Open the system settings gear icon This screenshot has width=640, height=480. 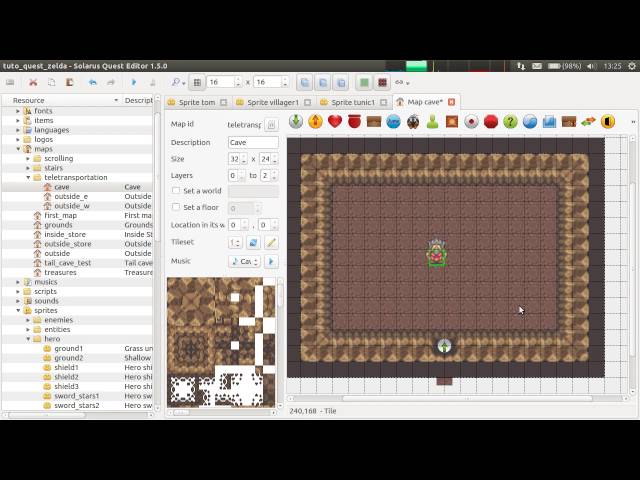pos(632,66)
